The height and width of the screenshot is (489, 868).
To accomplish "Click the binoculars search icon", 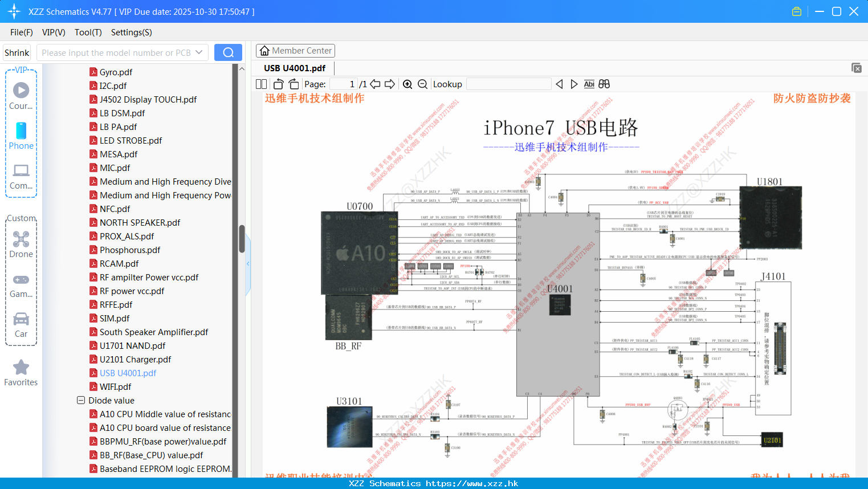I will tap(604, 84).
